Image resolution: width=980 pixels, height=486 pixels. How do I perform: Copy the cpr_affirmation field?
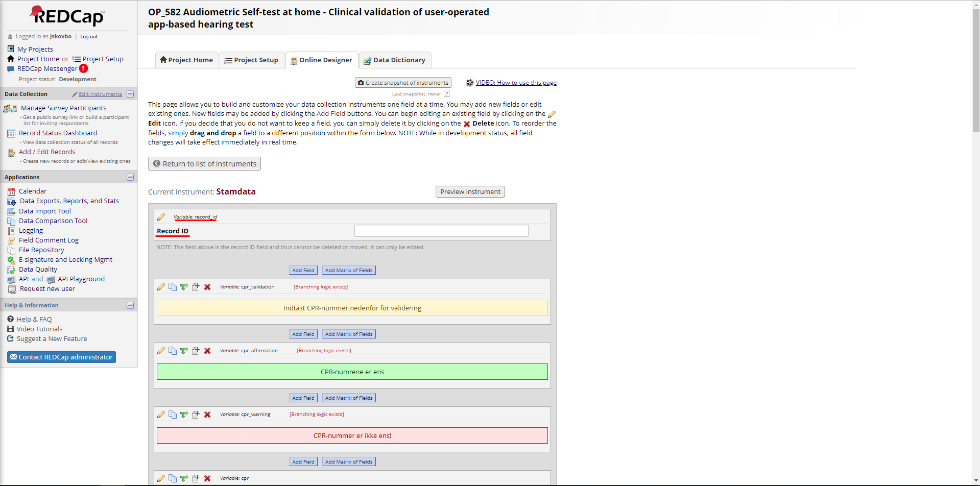pyautogui.click(x=173, y=351)
